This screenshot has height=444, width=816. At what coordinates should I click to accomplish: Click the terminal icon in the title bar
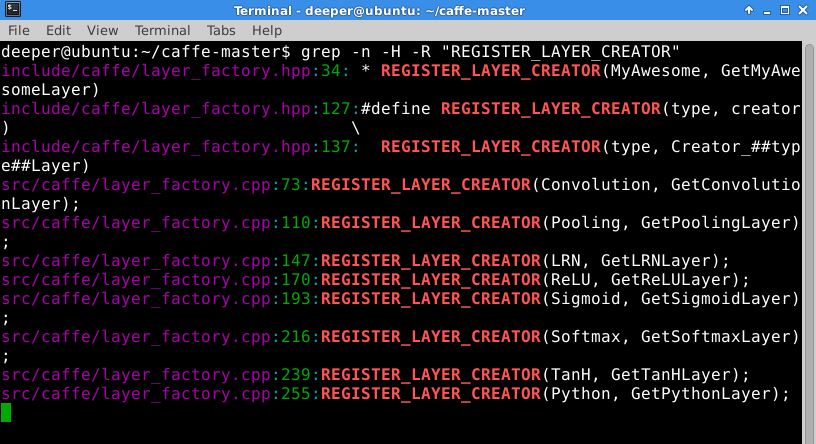[13, 9]
